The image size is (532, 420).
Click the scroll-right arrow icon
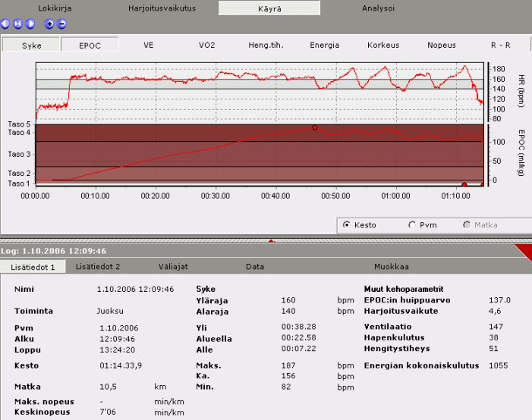coord(30,24)
